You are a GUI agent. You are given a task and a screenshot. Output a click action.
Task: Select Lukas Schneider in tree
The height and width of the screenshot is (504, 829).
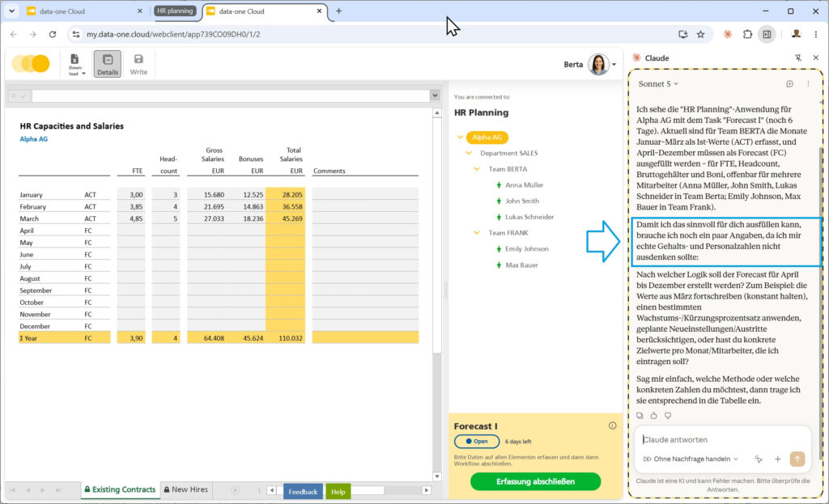point(529,217)
